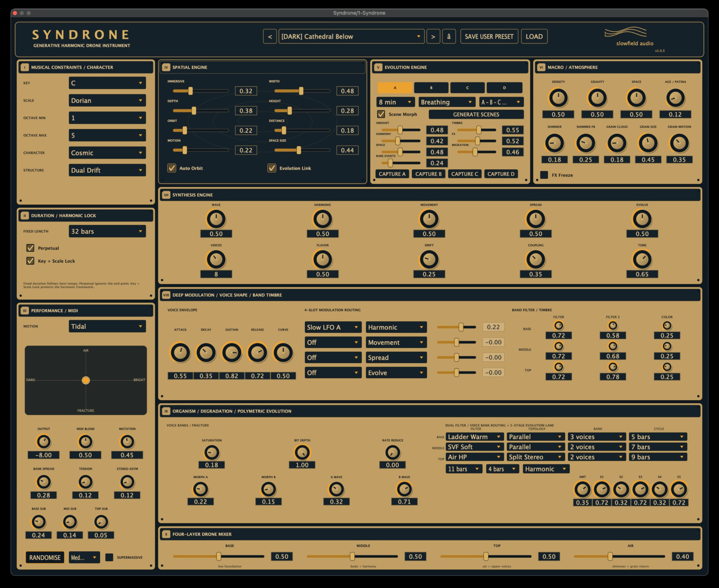Viewport: 719px width, 588px height.
Task: Select scene tab C
Action: 467,88
